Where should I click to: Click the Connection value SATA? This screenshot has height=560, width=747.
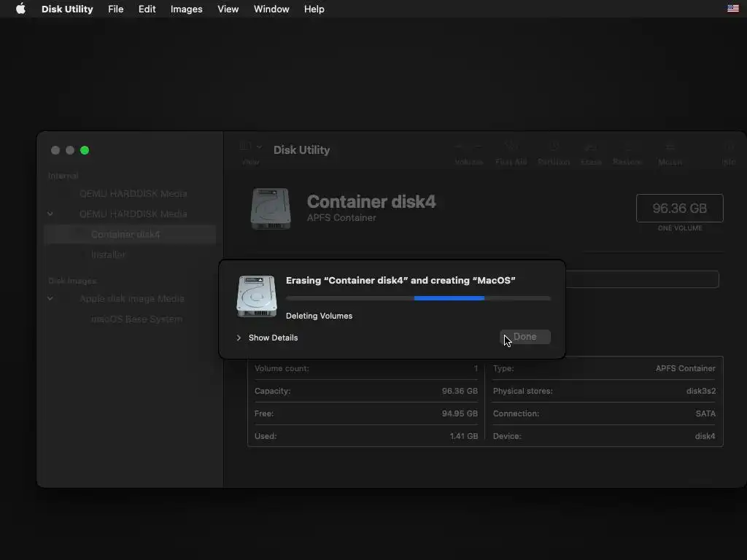pos(705,413)
